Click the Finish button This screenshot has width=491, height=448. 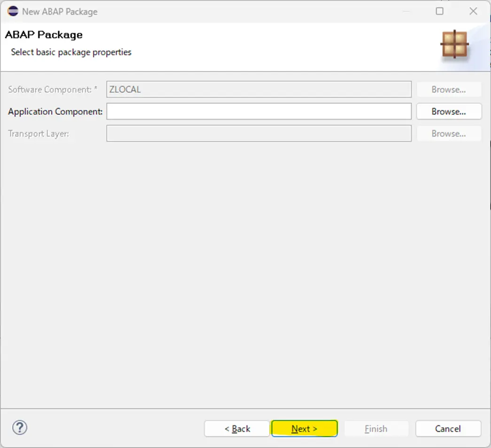(376, 428)
